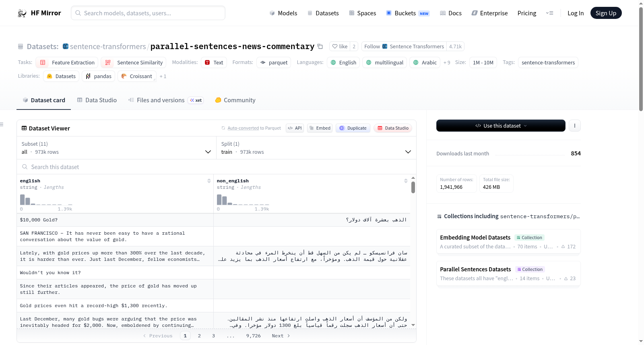The height and width of the screenshot is (345, 644).
Task: Select the Text modality tag
Action: coord(214,62)
